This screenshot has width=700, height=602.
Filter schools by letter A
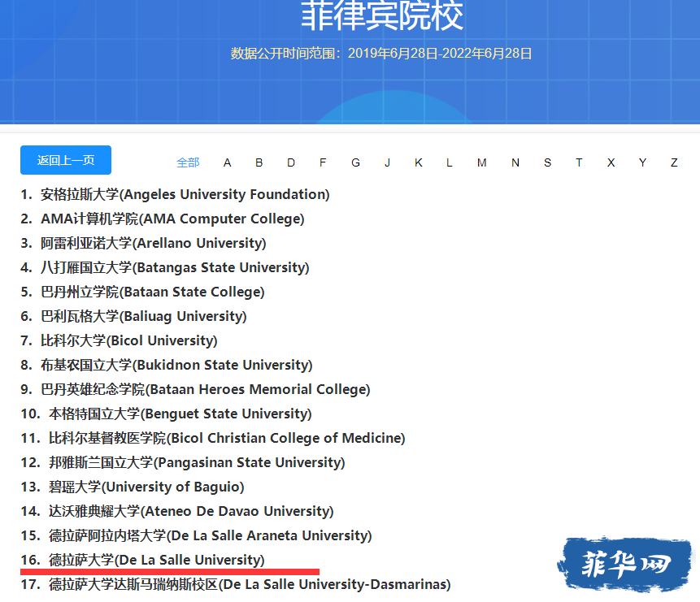pyautogui.click(x=227, y=162)
